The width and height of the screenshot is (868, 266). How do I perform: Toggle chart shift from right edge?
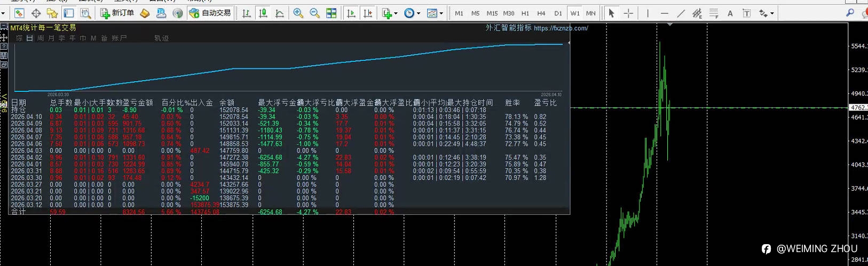(x=368, y=13)
